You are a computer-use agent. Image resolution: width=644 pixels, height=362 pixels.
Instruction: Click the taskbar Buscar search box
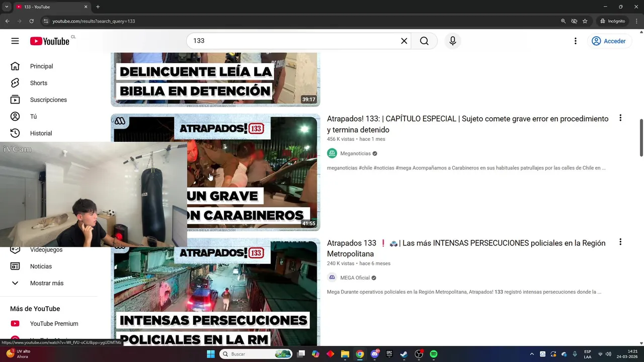tap(256, 354)
